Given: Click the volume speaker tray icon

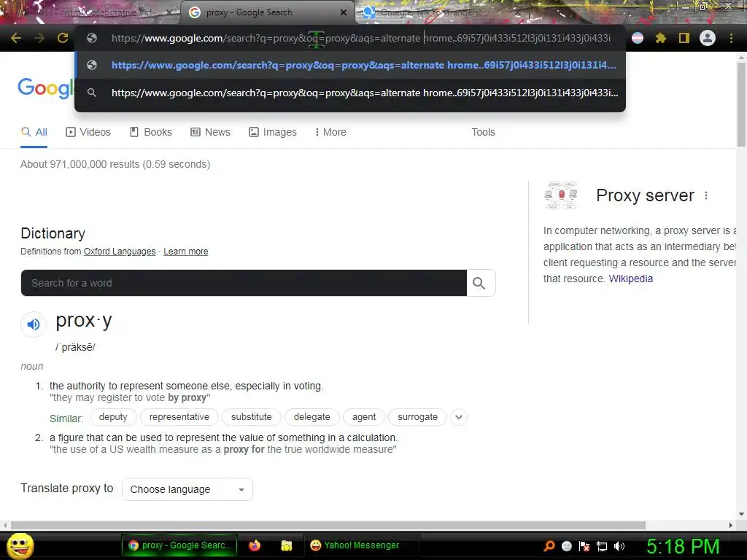Looking at the screenshot, I should point(619,546).
